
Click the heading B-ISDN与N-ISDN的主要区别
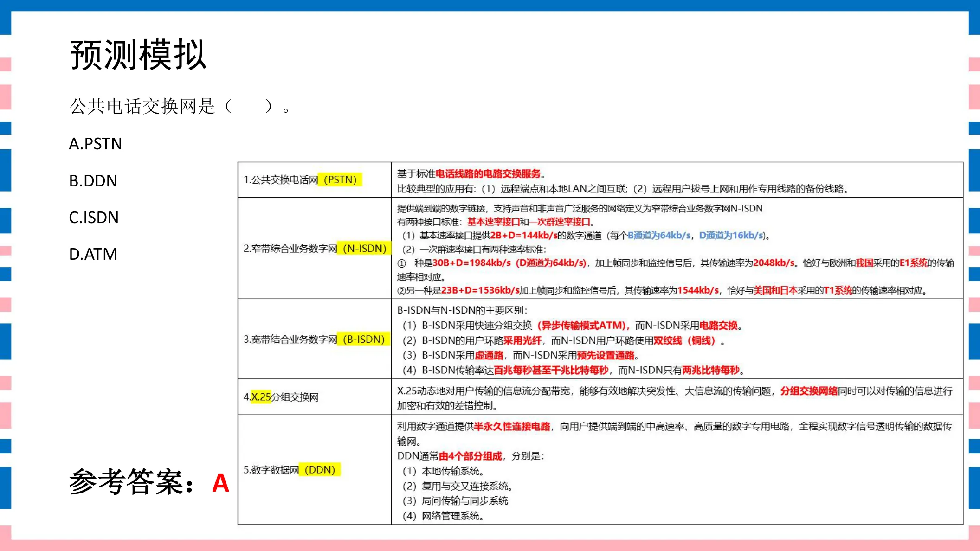tap(462, 310)
